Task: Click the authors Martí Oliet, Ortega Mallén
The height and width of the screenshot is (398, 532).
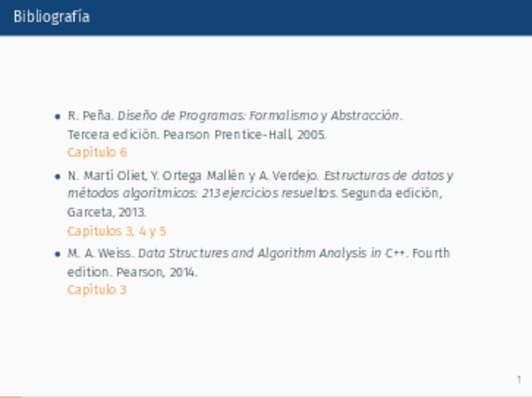Action: (157, 175)
